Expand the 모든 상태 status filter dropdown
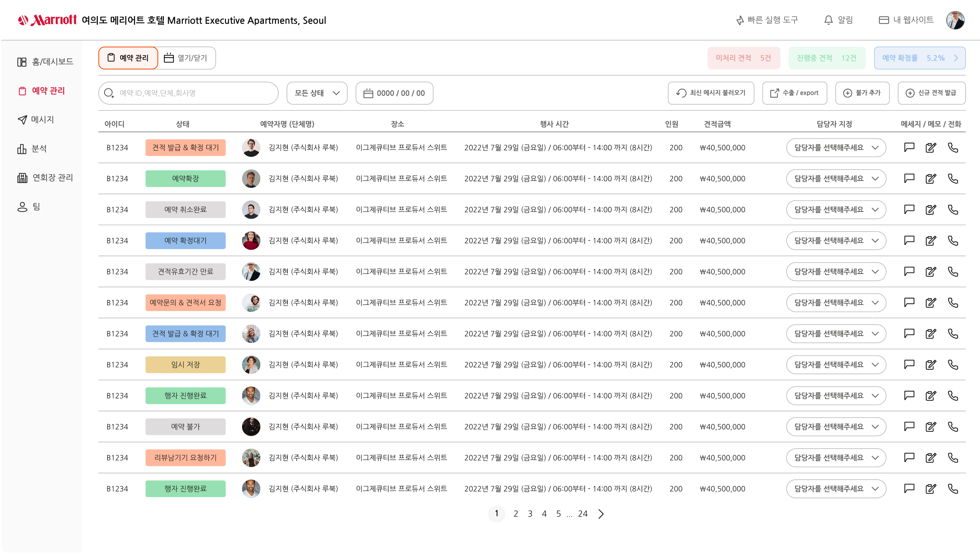The width and height of the screenshot is (980, 560). (x=317, y=93)
